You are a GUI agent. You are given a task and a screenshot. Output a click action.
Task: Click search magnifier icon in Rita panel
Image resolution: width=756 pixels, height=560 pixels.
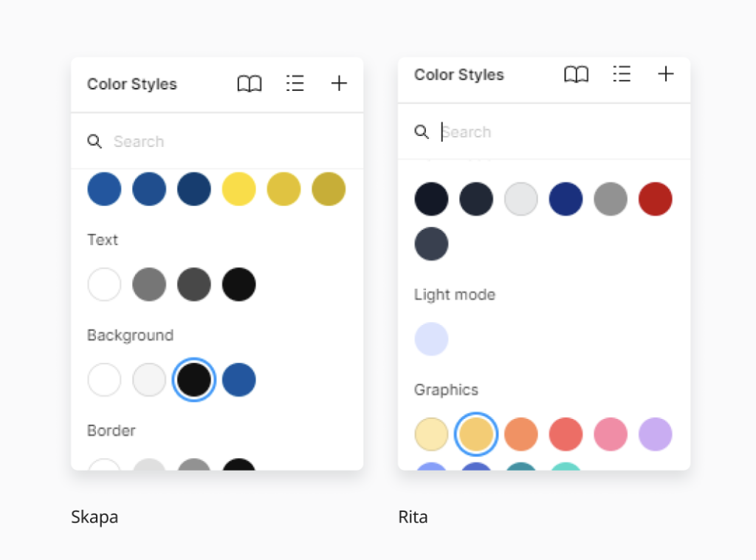[422, 132]
